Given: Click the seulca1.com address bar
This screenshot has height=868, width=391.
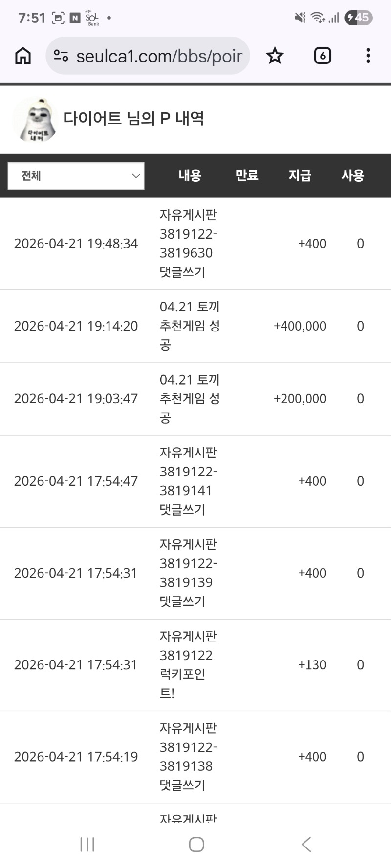Looking at the screenshot, I should tap(159, 56).
